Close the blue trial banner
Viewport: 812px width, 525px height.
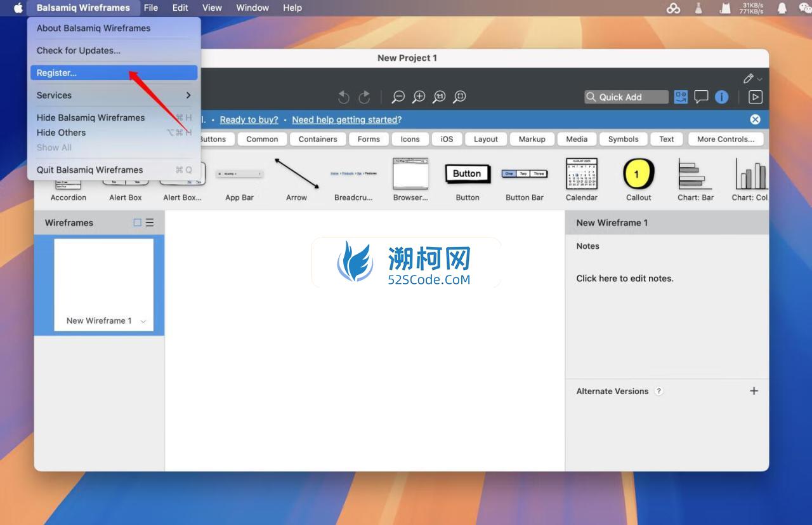click(755, 119)
